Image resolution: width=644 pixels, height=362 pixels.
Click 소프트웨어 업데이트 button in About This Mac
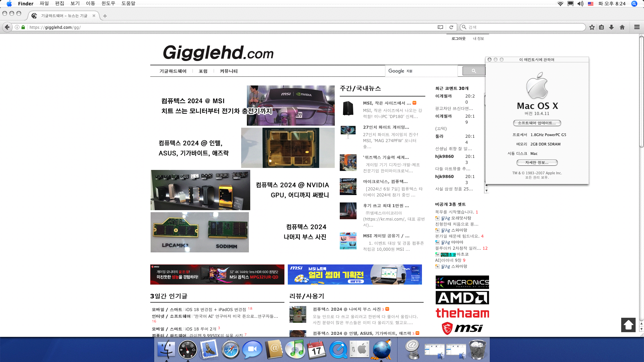tap(537, 123)
